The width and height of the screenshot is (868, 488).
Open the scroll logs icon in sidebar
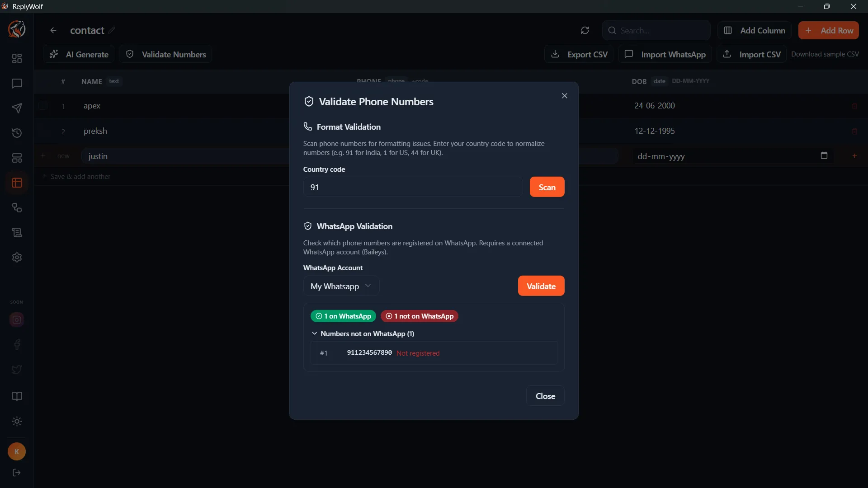(x=17, y=233)
